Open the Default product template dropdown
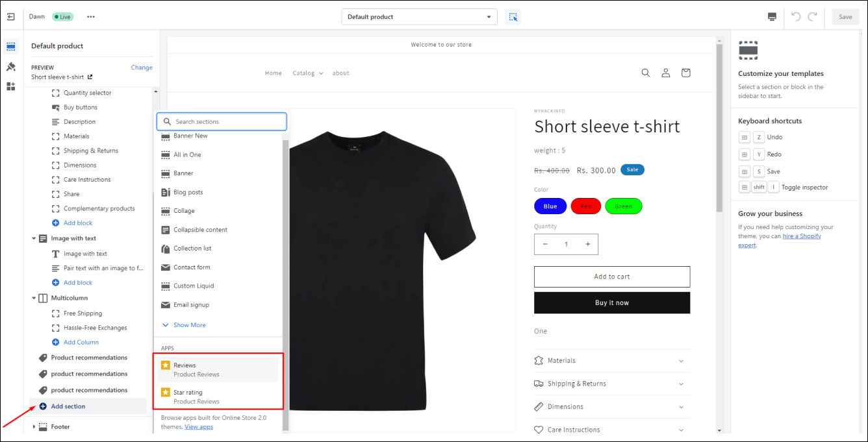Viewport: 868px width, 442px height. tap(419, 17)
